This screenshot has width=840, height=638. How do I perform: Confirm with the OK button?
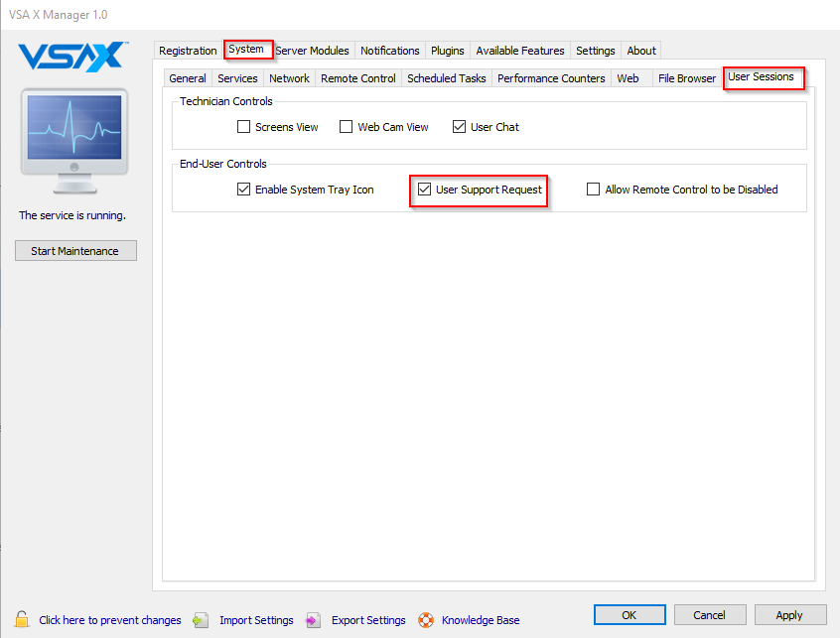click(630, 615)
